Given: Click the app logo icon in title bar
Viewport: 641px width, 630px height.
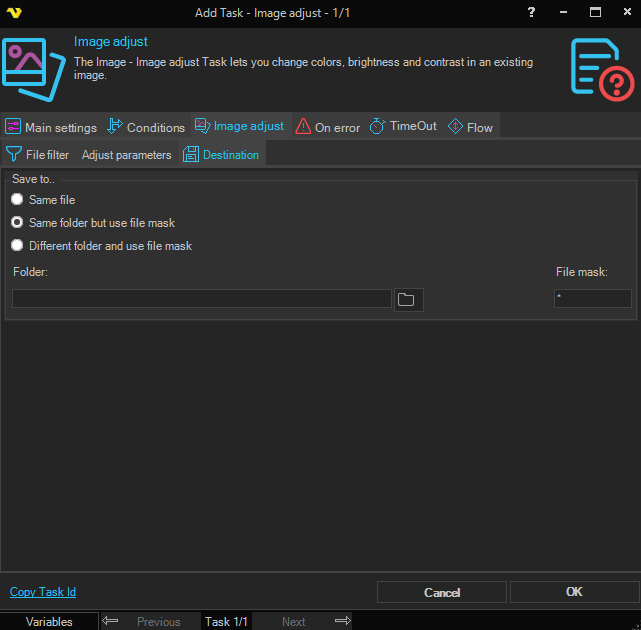Looking at the screenshot, I should pos(15,12).
